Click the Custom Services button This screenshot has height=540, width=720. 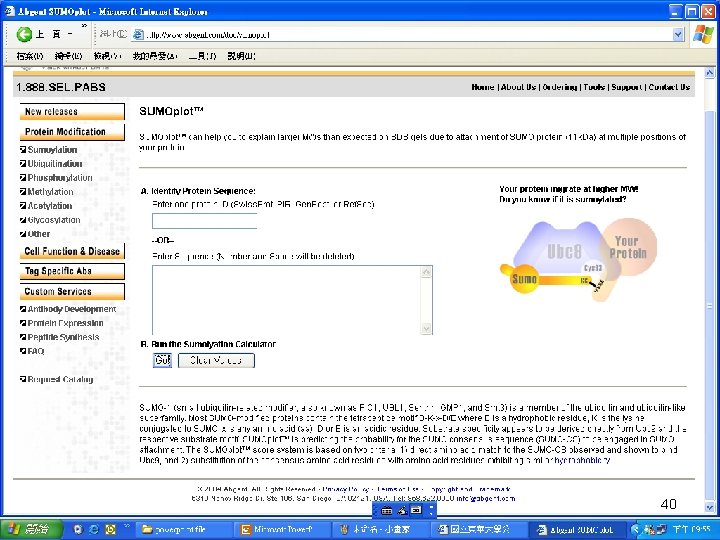72,292
